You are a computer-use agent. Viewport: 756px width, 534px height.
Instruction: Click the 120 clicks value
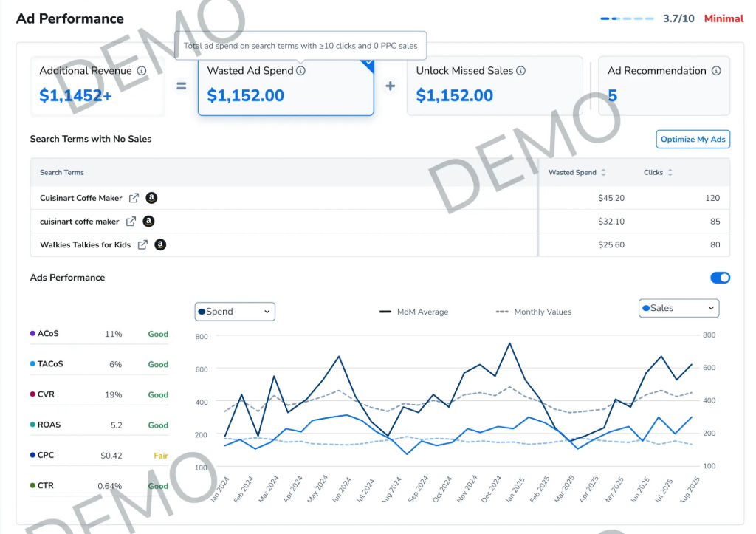[712, 198]
